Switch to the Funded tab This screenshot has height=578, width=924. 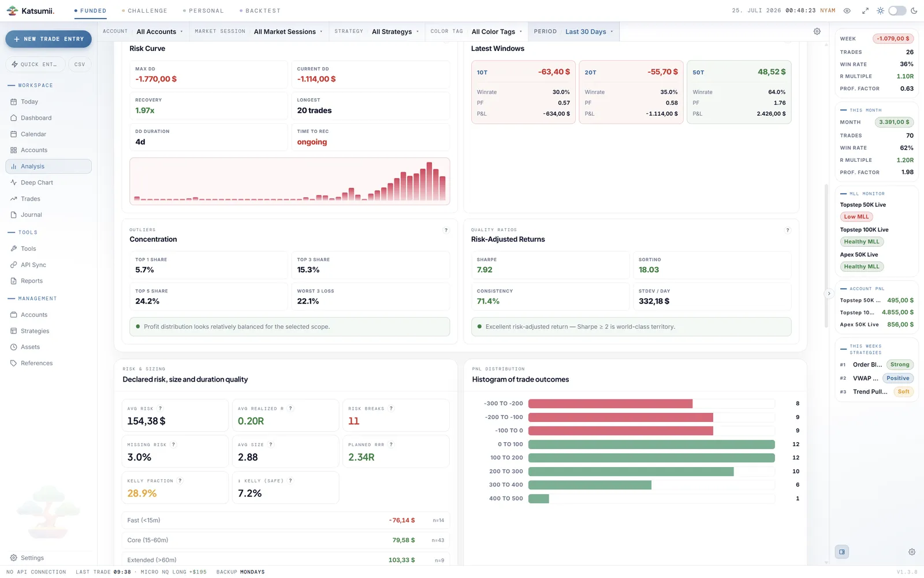[90, 10]
